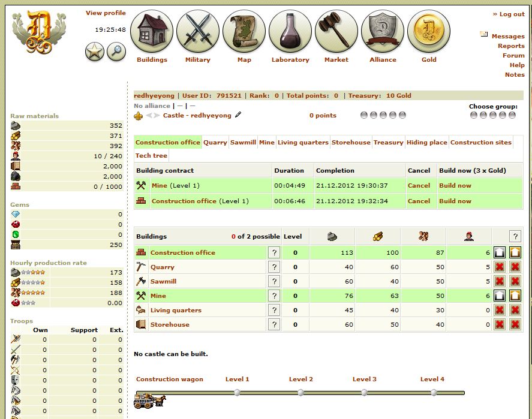Viewport: 532px width, 419px height.
Task: Open the Help link
Action: 517,65
